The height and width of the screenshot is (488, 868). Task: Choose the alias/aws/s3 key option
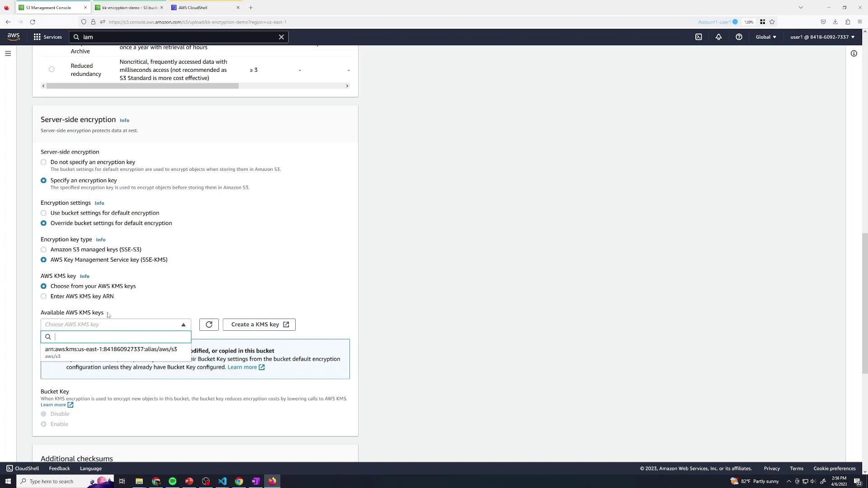click(111, 352)
